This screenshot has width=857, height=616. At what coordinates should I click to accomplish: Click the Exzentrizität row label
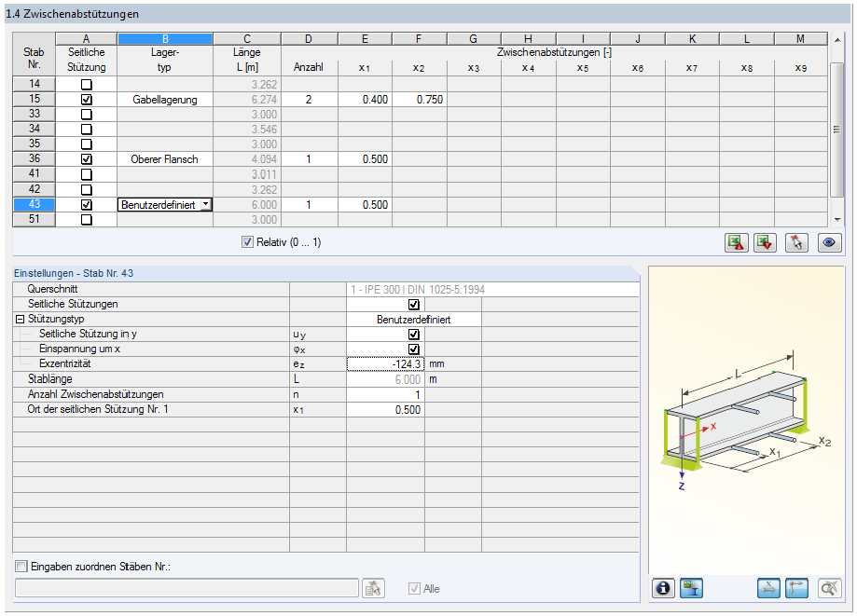66,363
